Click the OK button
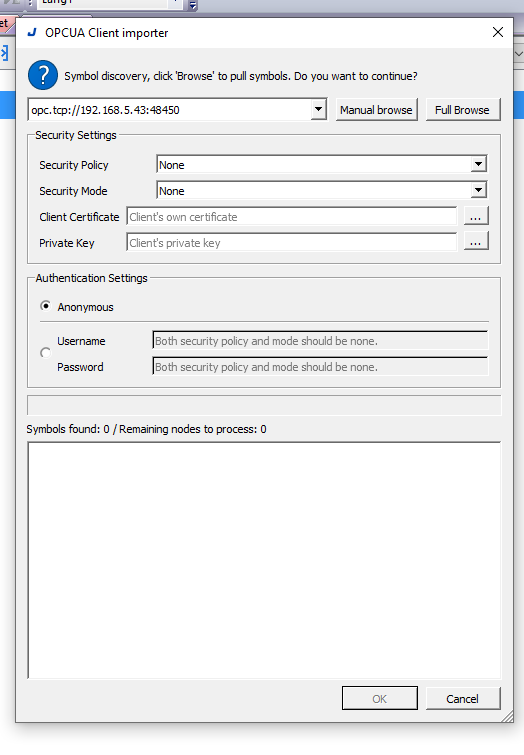 coord(380,699)
